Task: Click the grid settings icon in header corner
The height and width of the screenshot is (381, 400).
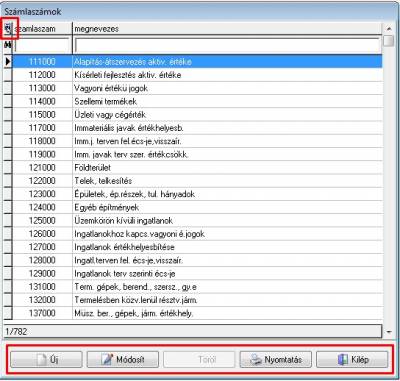Action: (x=8, y=28)
